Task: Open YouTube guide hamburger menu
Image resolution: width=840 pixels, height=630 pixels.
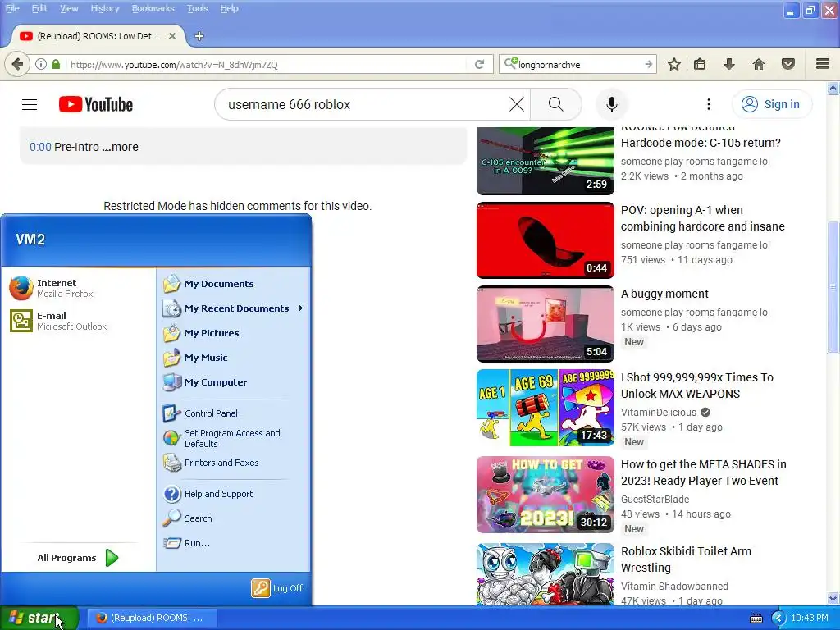Action: coord(30,104)
